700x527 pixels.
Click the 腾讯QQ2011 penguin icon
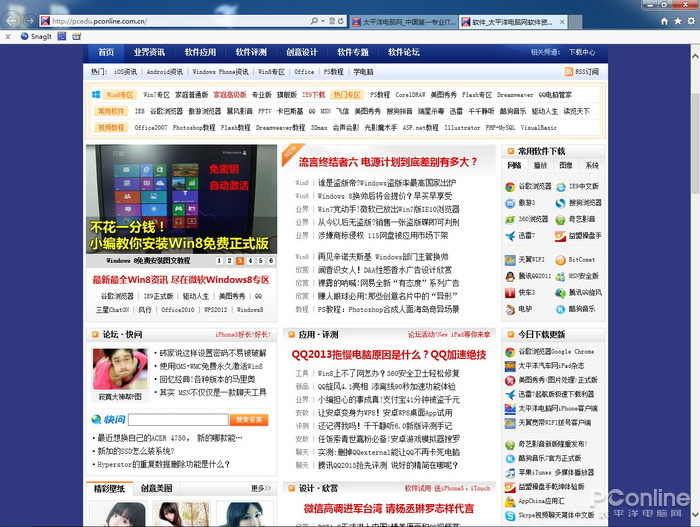(510, 276)
